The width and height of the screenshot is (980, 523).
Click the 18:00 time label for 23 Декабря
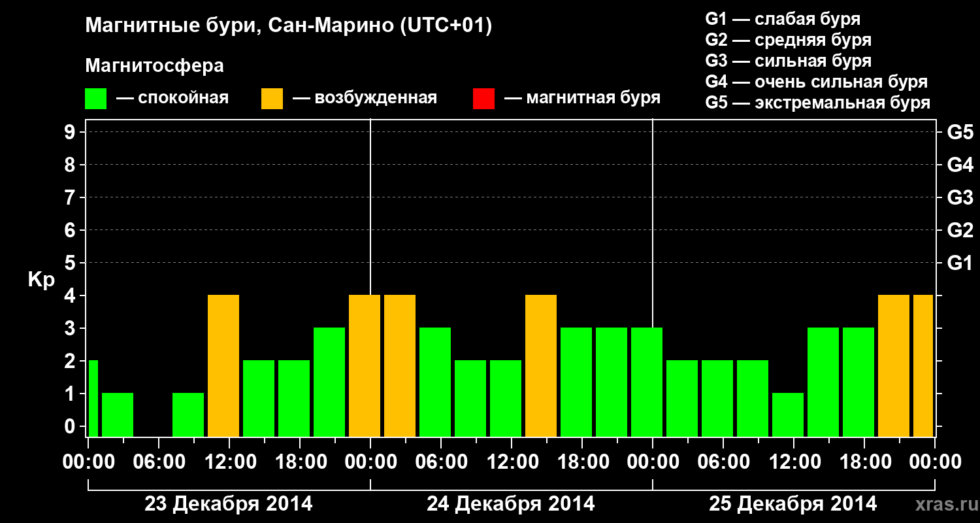300,462
